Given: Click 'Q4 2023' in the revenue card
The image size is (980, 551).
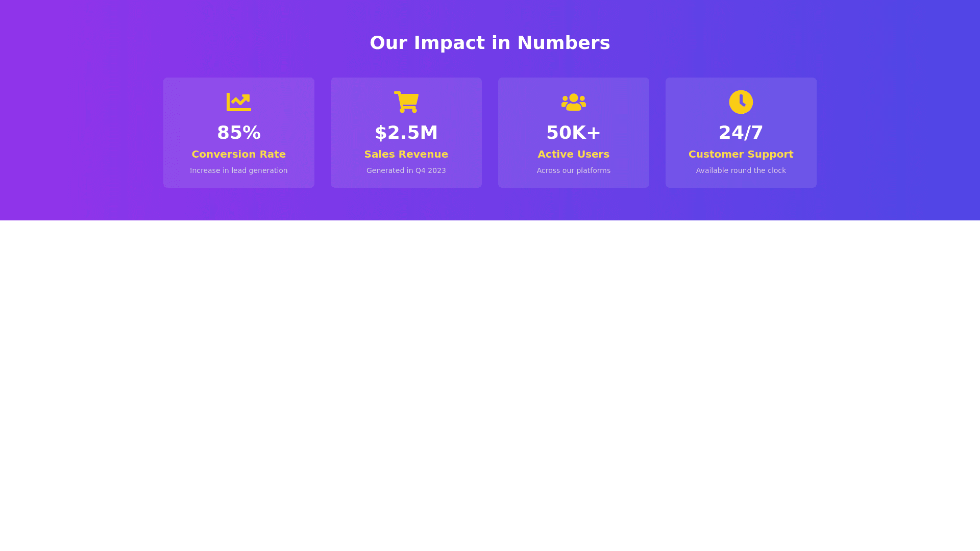Looking at the screenshot, I should [x=430, y=170].
